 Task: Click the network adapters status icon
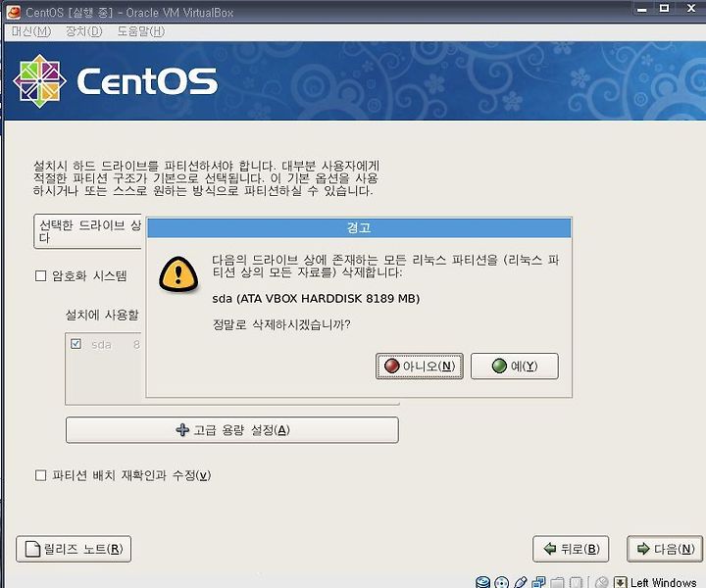pyautogui.click(x=538, y=582)
